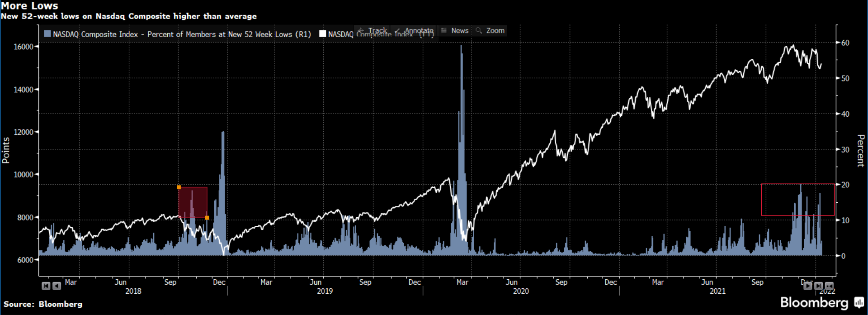Select the shaded red annotation rectangle near Sep 2018
The image size is (868, 315).
(x=193, y=202)
